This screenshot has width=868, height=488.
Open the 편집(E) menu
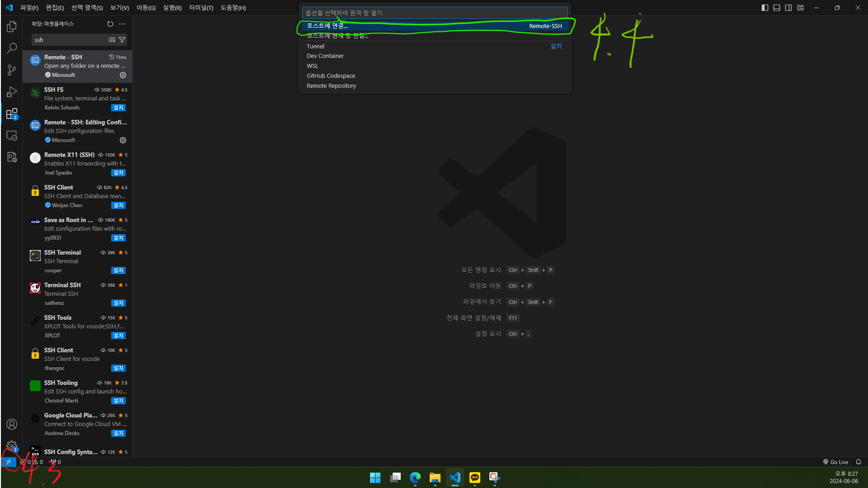[x=55, y=8]
